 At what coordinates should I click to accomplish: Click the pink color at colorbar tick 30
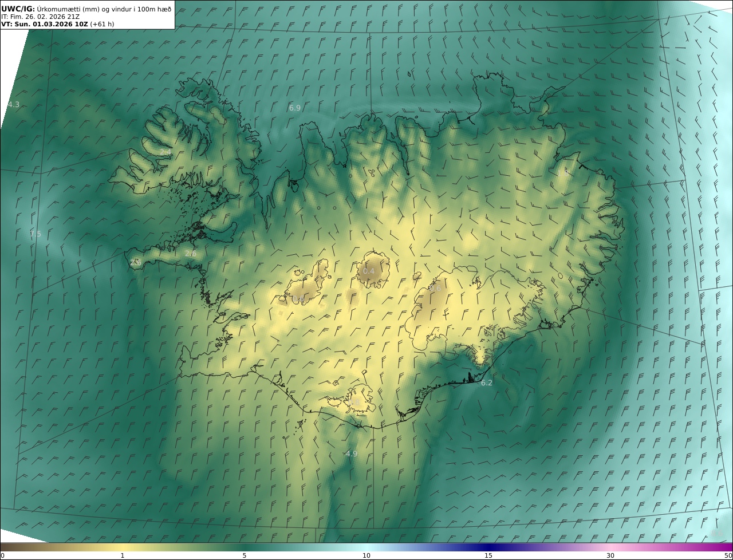point(610,547)
